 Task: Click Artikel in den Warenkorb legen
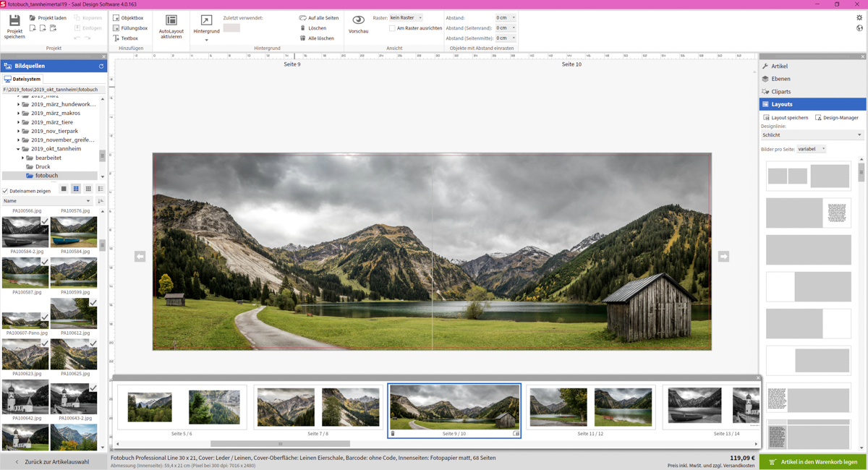813,462
